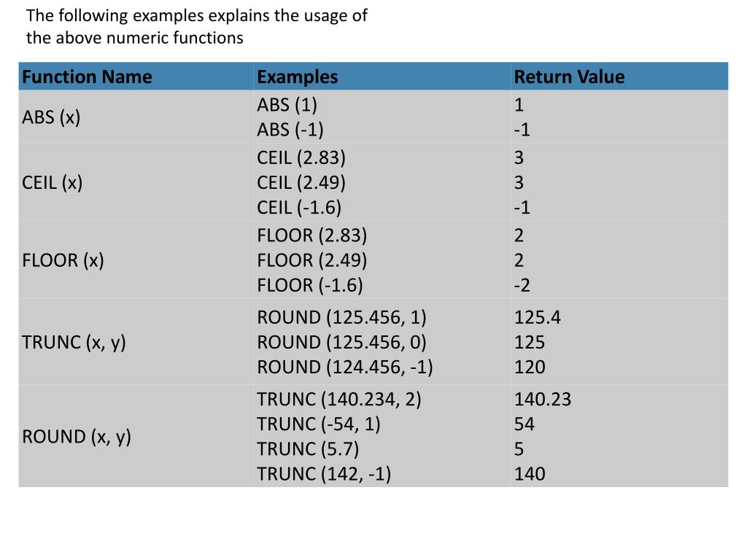Click the CEIL (2.83) example
The width and height of the screenshot is (747, 560).
click(x=301, y=157)
